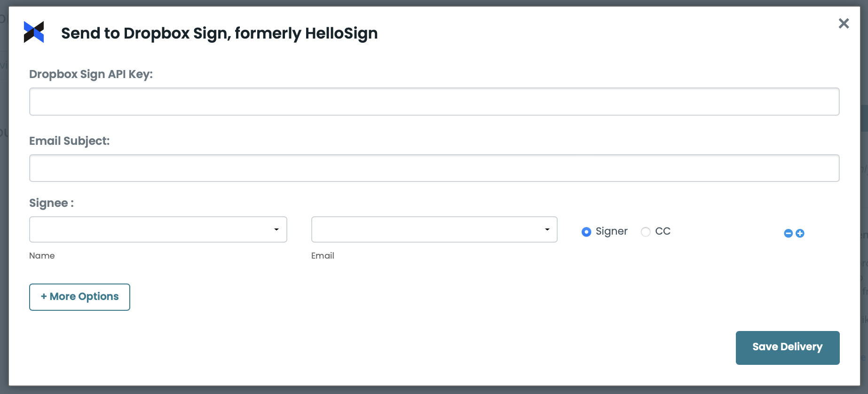Click the Dropbox Sign logo icon

pyautogui.click(x=34, y=32)
